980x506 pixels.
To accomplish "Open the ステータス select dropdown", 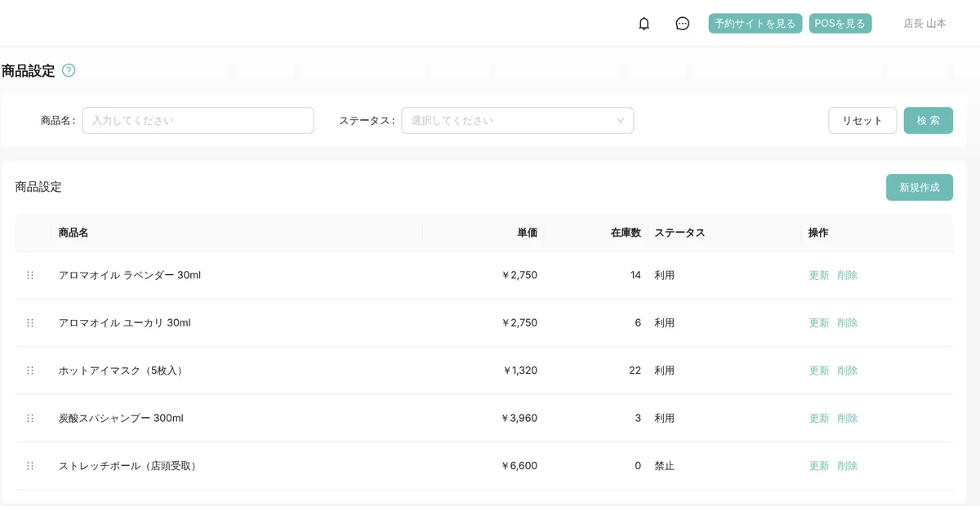I will point(517,120).
